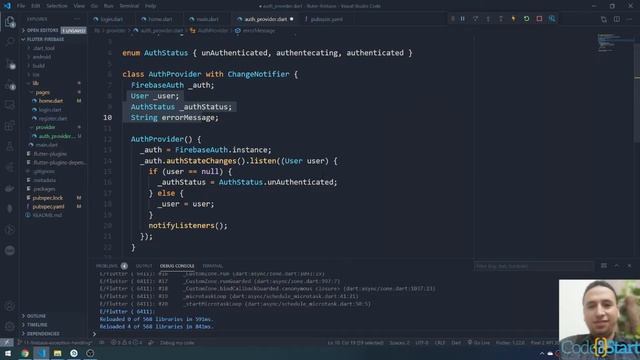The height and width of the screenshot is (360, 640).
Task: Pause the debug session
Action: point(463,19)
